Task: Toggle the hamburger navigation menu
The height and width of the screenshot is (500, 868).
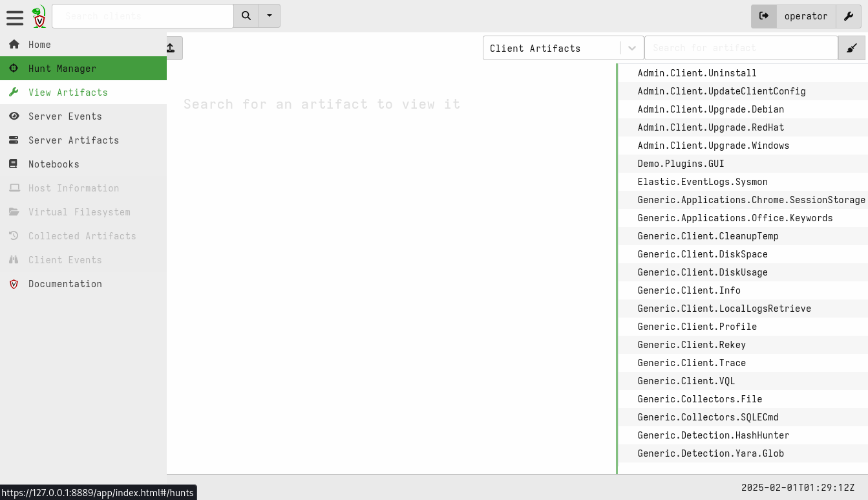Action: 15,17
